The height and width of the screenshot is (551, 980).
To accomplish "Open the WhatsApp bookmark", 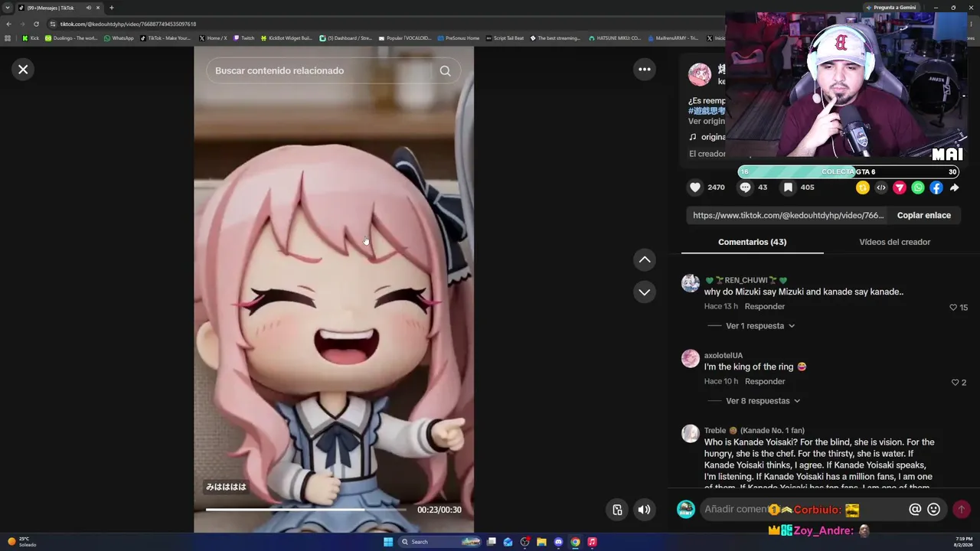I will pyautogui.click(x=119, y=38).
